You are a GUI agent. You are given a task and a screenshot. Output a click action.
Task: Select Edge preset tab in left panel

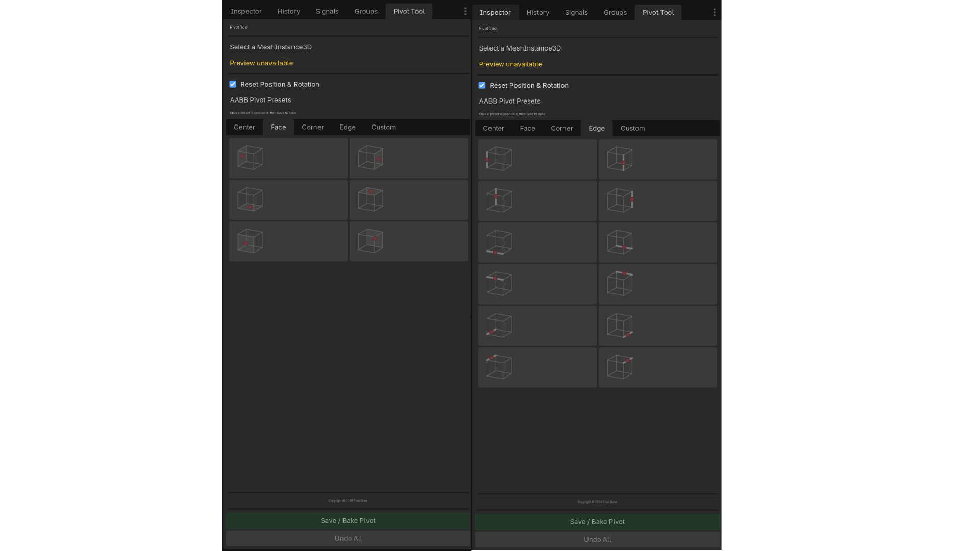(348, 127)
